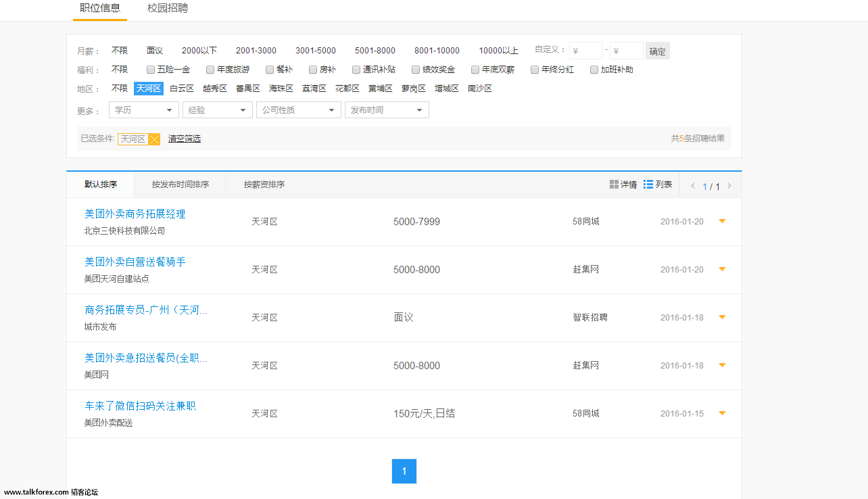Image resolution: width=868 pixels, height=499 pixels.
Task: Open the 车来了微信扫码关注兼职 job link
Action: coord(140,406)
